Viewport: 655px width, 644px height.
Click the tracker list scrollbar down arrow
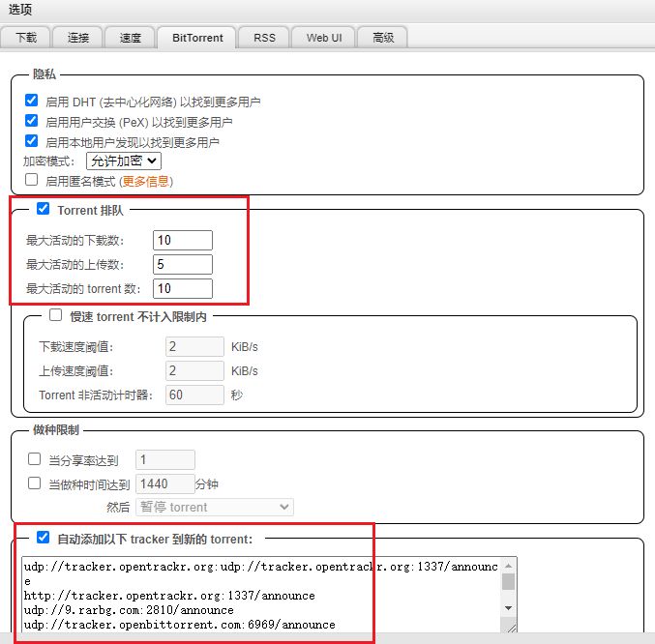(x=508, y=606)
